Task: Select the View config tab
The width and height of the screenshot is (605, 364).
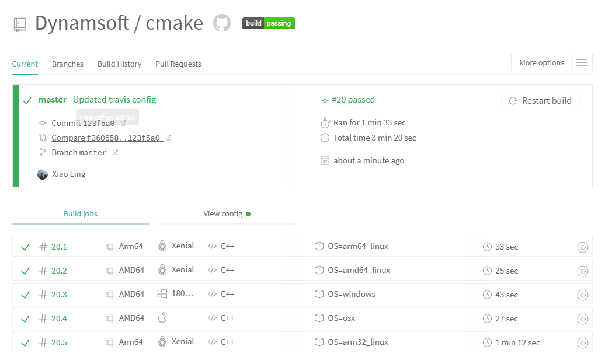Action: (227, 214)
